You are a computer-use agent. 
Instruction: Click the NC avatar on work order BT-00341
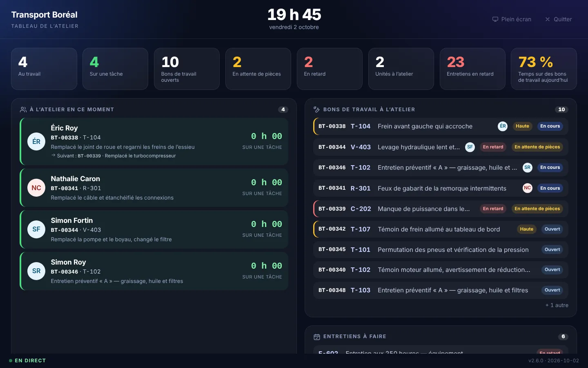pos(528,188)
